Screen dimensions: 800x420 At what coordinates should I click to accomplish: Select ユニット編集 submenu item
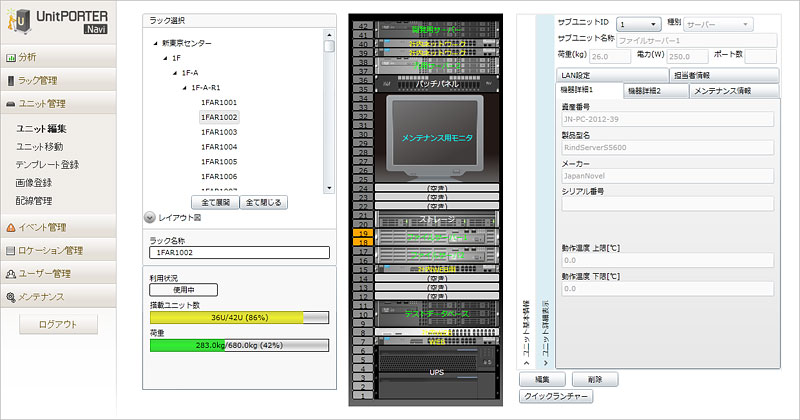41,129
